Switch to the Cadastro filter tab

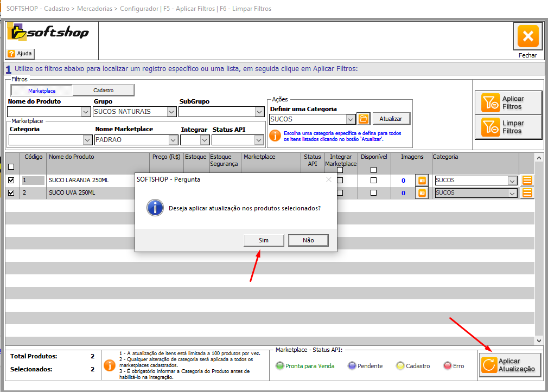[103, 91]
